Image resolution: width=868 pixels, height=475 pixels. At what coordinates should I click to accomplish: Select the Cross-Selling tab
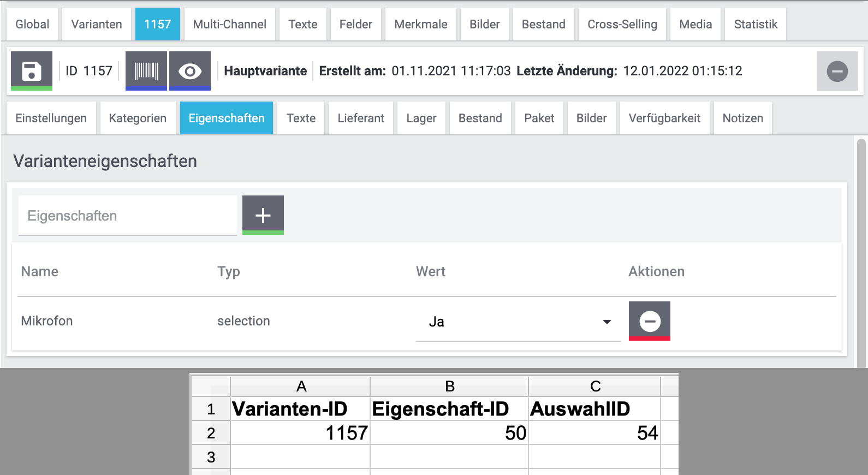(622, 25)
